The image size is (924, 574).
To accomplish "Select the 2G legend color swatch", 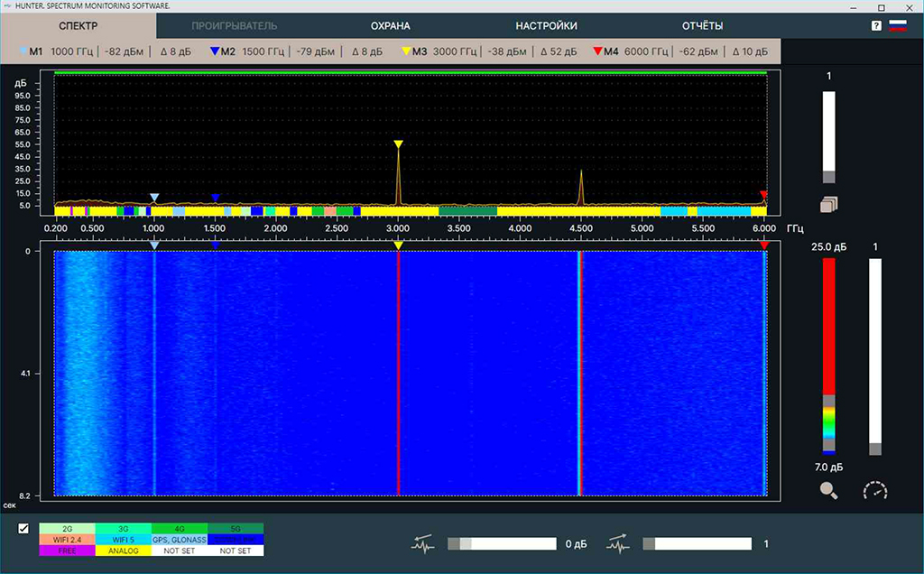I will [67, 529].
